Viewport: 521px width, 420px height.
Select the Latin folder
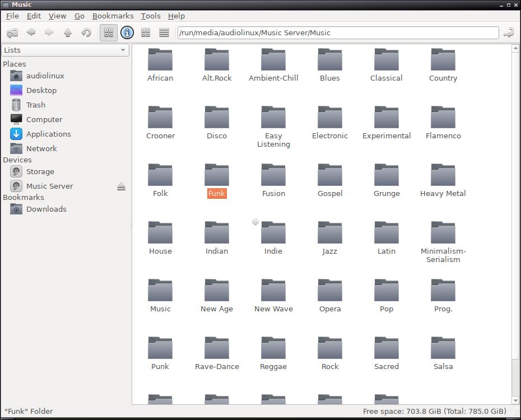click(387, 239)
